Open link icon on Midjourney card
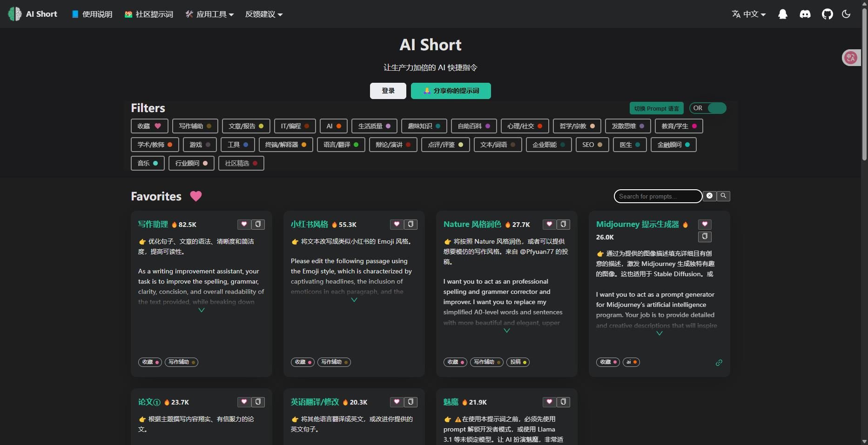The image size is (868, 445). [719, 363]
